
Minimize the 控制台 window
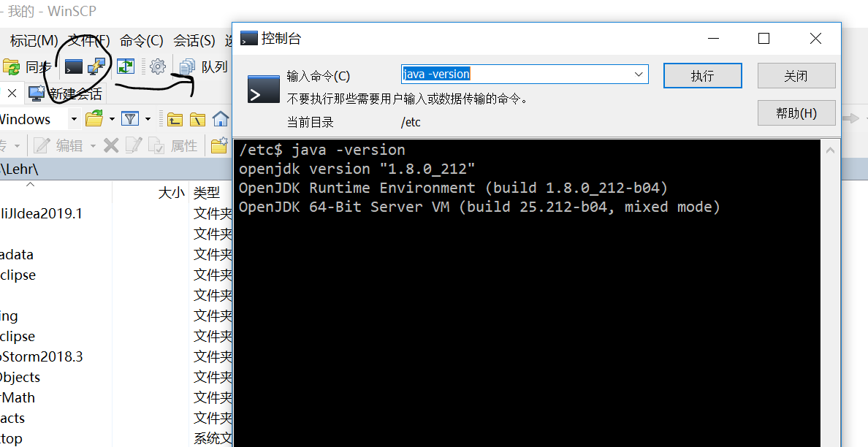tap(713, 38)
